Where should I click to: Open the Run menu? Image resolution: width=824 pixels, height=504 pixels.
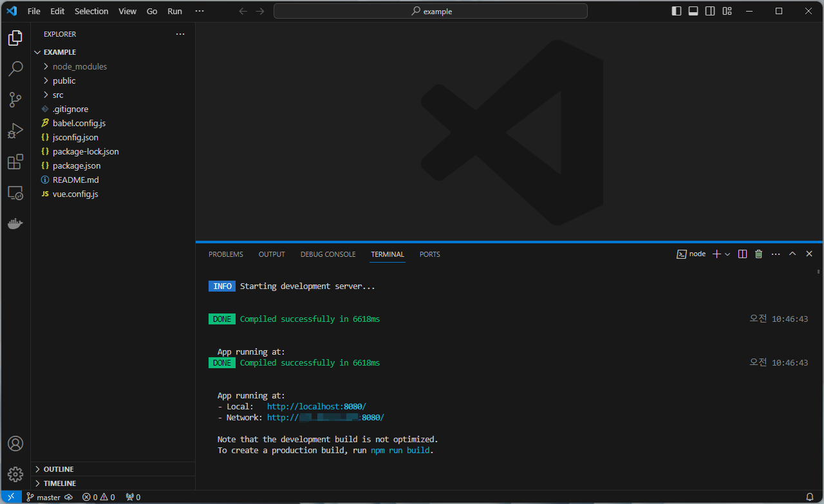pyautogui.click(x=174, y=11)
